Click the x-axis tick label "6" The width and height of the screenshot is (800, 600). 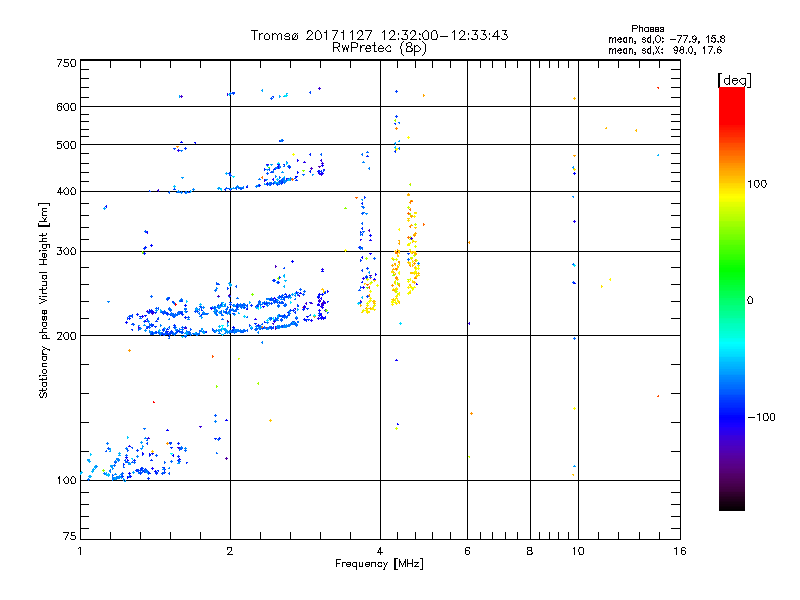pos(467,551)
